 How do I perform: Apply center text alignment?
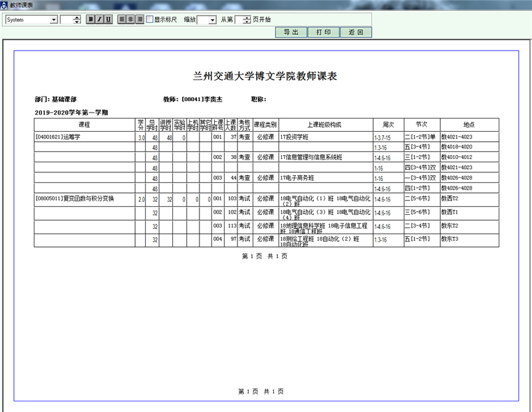point(131,19)
